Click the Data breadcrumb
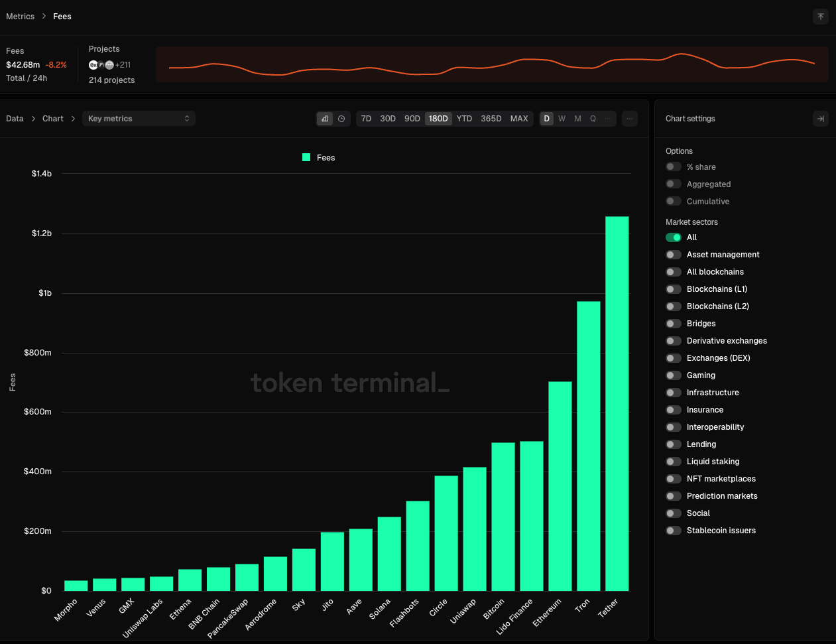This screenshot has width=836, height=644. pyautogui.click(x=15, y=119)
